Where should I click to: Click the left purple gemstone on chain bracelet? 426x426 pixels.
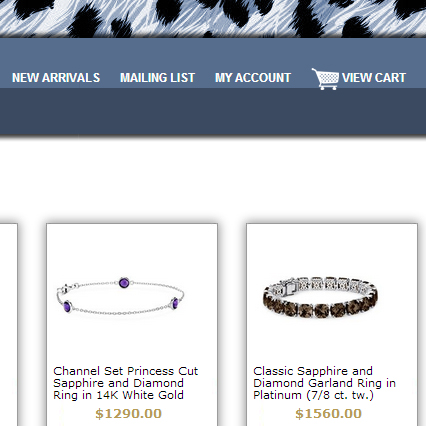pyautogui.click(x=67, y=306)
